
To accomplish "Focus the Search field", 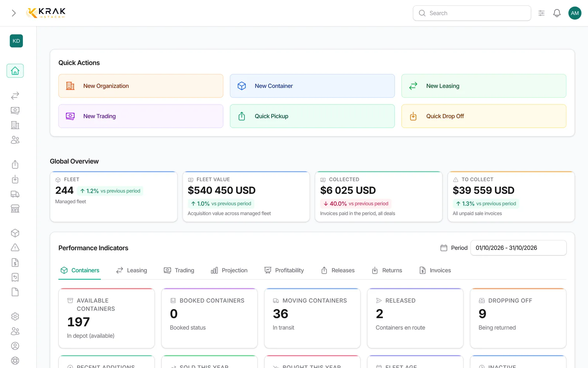I will point(472,13).
